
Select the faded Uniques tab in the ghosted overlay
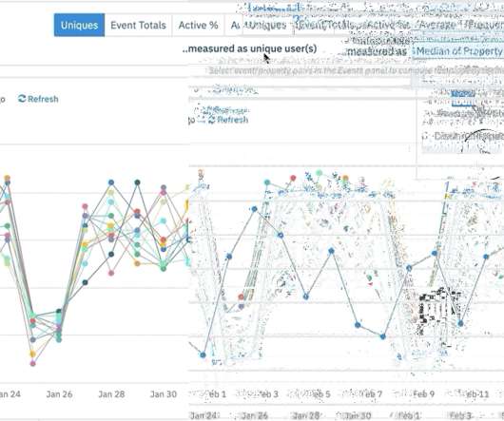coord(267,25)
